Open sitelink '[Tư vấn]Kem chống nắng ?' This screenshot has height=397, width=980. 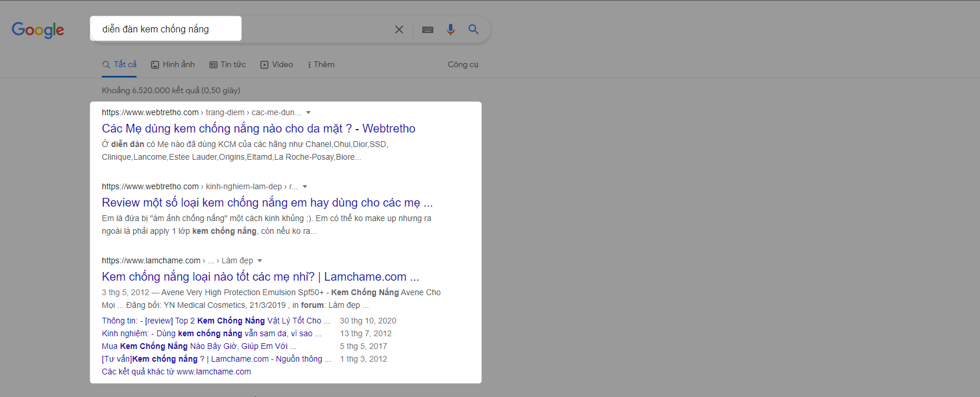coord(216,359)
